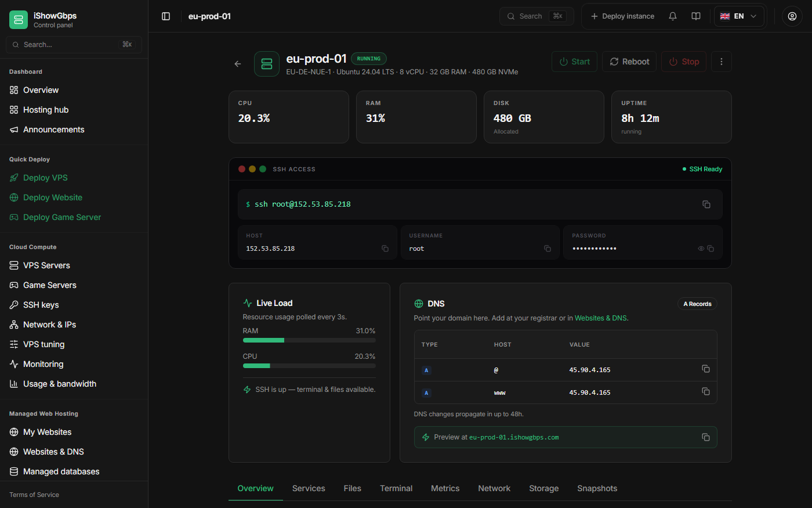The height and width of the screenshot is (508, 812).
Task: Copy the ssh root@152.53.85.218 command
Action: point(706,204)
